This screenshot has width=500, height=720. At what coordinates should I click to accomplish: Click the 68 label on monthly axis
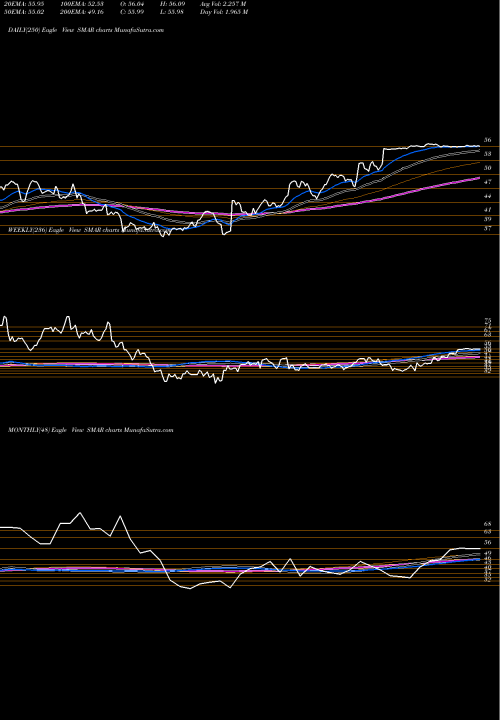point(488,524)
